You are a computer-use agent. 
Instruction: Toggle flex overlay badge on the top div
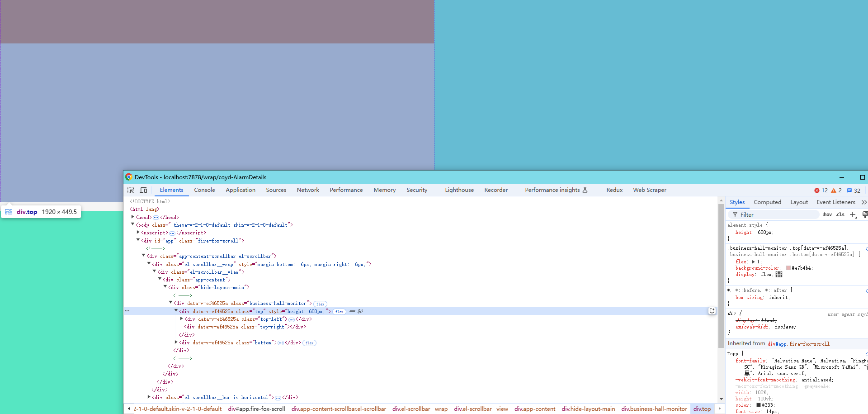(340, 311)
